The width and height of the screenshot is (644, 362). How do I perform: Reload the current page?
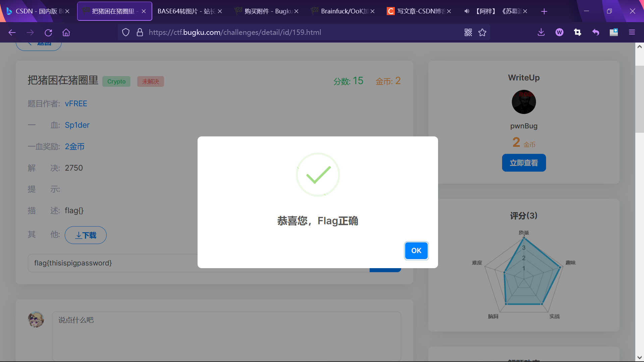click(x=48, y=33)
